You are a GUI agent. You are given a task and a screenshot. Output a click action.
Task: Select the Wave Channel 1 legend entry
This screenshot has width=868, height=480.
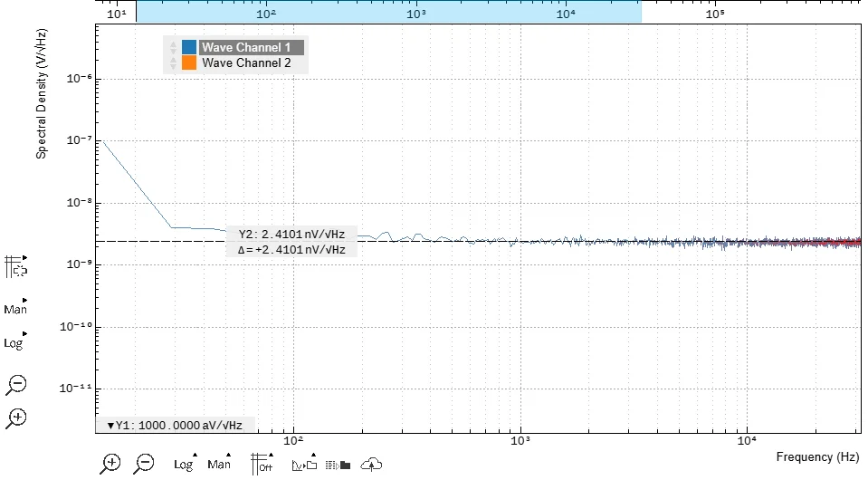[252, 47]
